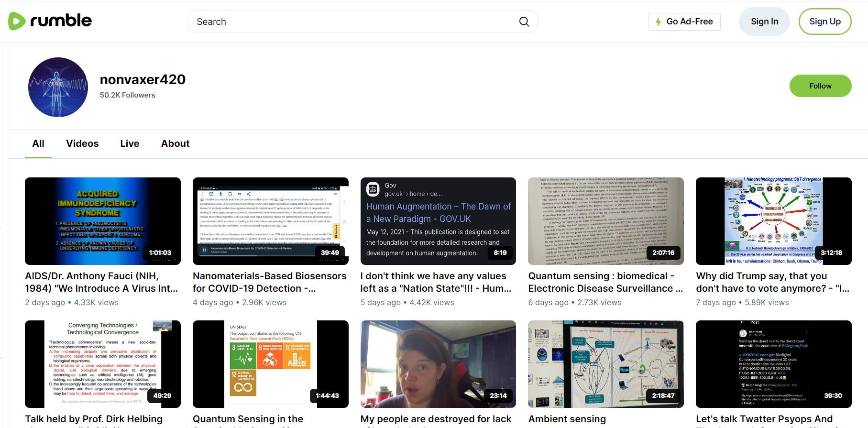Open the Quantum sensing biomedical thumbnail

tap(606, 221)
